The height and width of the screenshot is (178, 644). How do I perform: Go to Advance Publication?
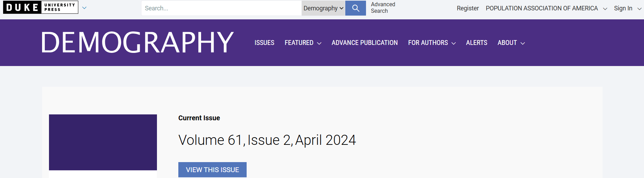pyautogui.click(x=365, y=43)
